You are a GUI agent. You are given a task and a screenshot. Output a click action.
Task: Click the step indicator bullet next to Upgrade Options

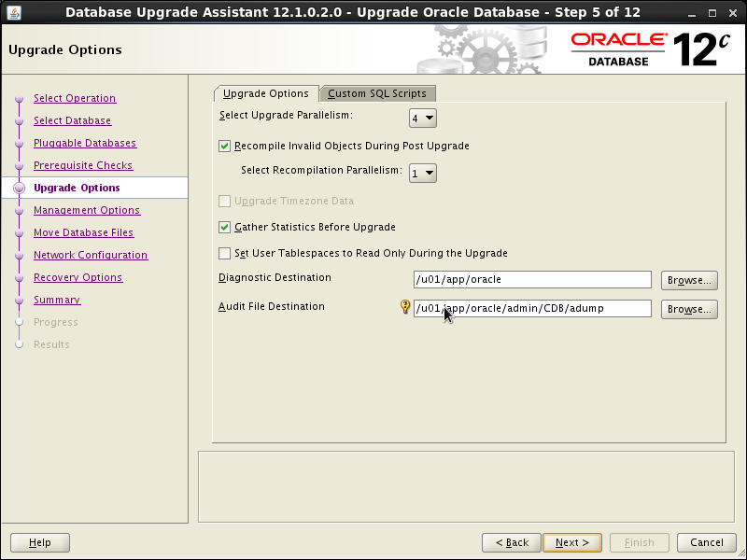(x=21, y=188)
